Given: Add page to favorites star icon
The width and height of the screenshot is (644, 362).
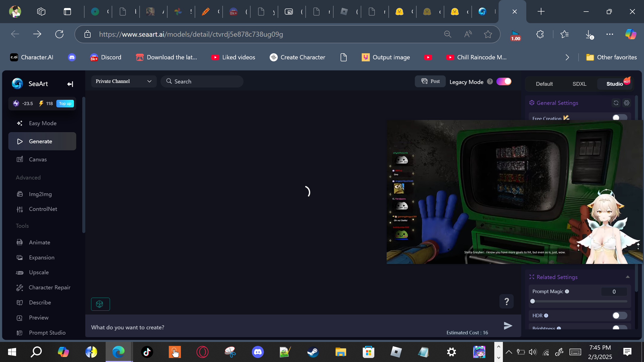Looking at the screenshot, I should [x=488, y=34].
